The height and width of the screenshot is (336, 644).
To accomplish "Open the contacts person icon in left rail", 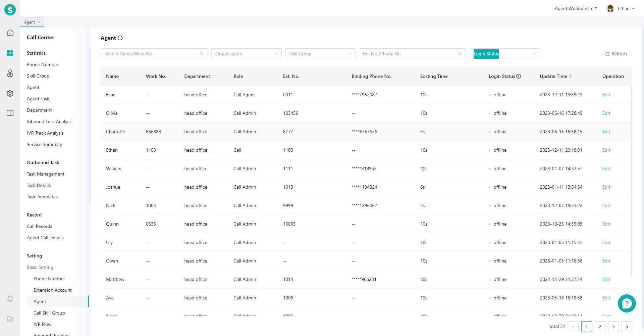I will click(x=10, y=73).
